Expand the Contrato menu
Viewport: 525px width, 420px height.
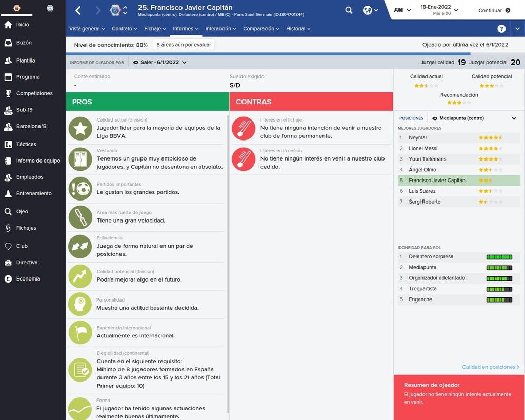(125, 29)
